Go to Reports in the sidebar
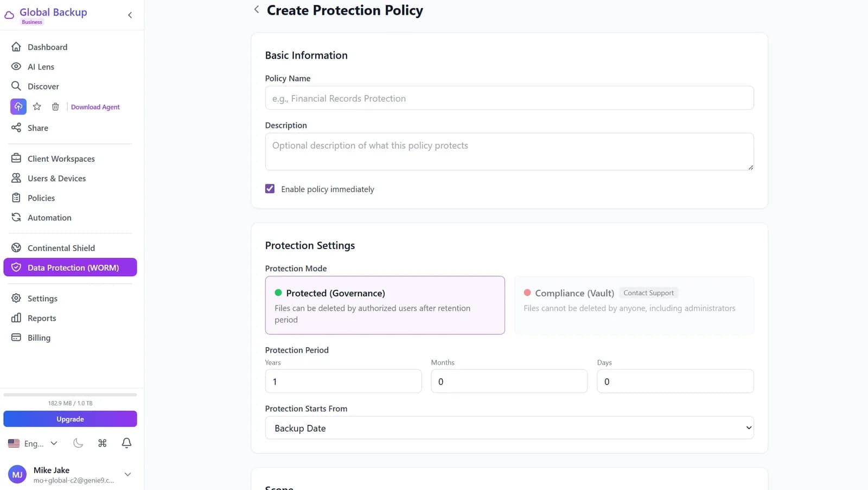This screenshot has height=490, width=868. 42,317
